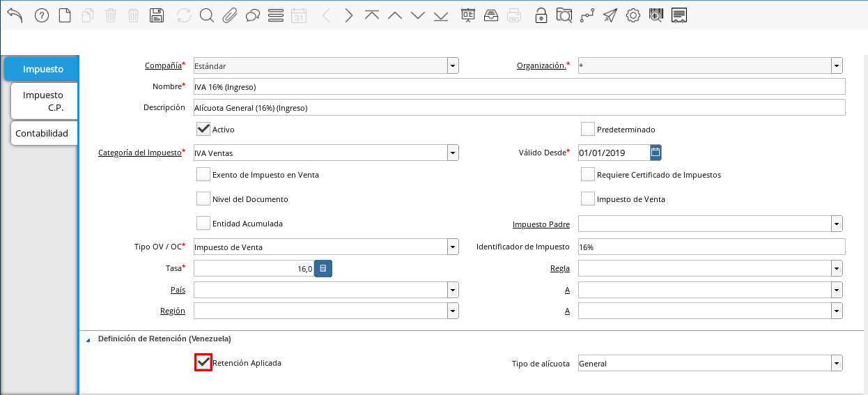Open the Impuesto C.P. tab
868x395 pixels.
point(42,101)
